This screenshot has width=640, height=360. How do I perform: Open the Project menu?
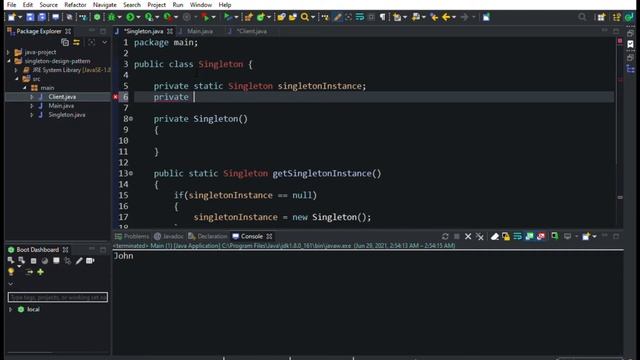[x=156, y=5]
